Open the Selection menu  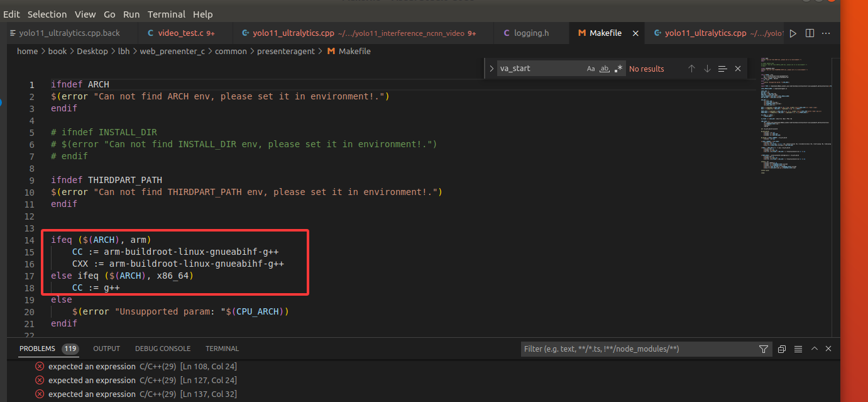[47, 14]
